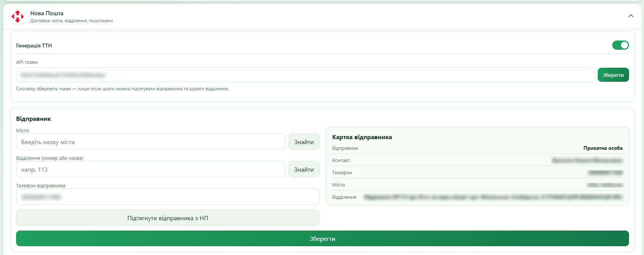Focus the API токен input field

305,75
